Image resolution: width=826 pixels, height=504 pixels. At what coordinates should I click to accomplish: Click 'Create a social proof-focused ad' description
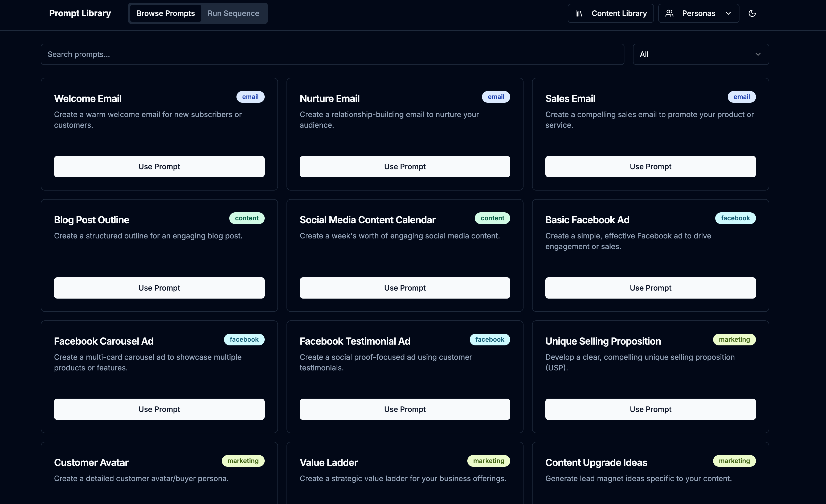click(386, 362)
